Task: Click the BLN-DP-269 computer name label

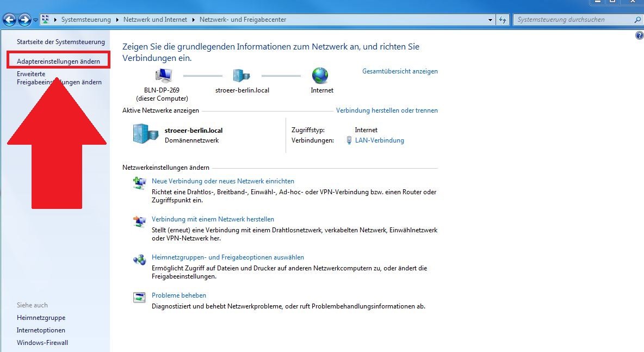Action: point(162,90)
